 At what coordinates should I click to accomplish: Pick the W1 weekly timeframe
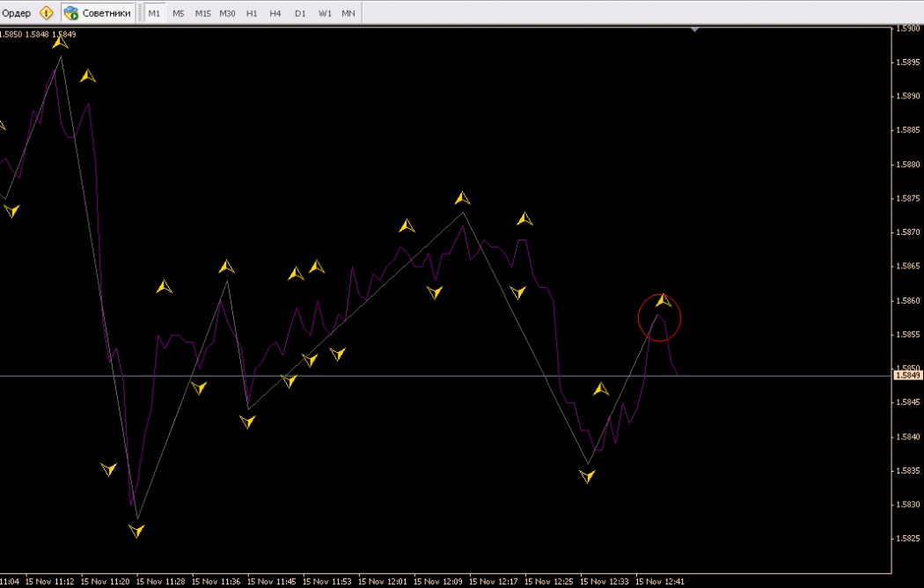pos(325,13)
